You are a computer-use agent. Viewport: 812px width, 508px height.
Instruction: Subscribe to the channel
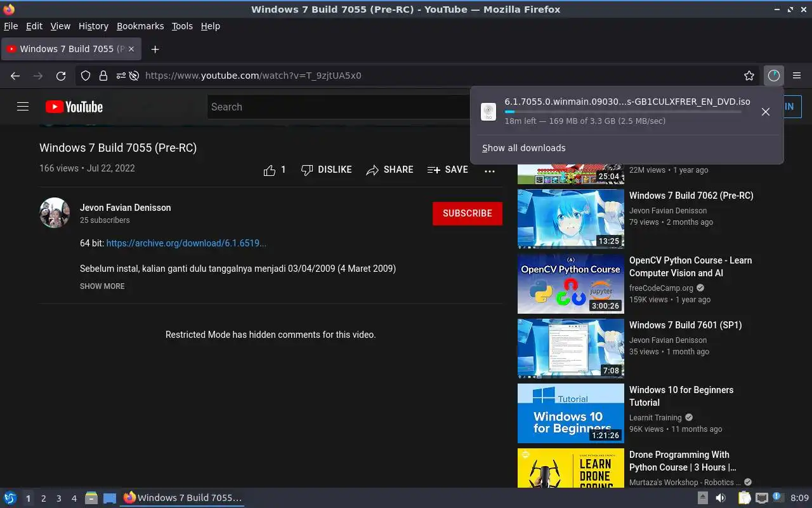pos(468,213)
